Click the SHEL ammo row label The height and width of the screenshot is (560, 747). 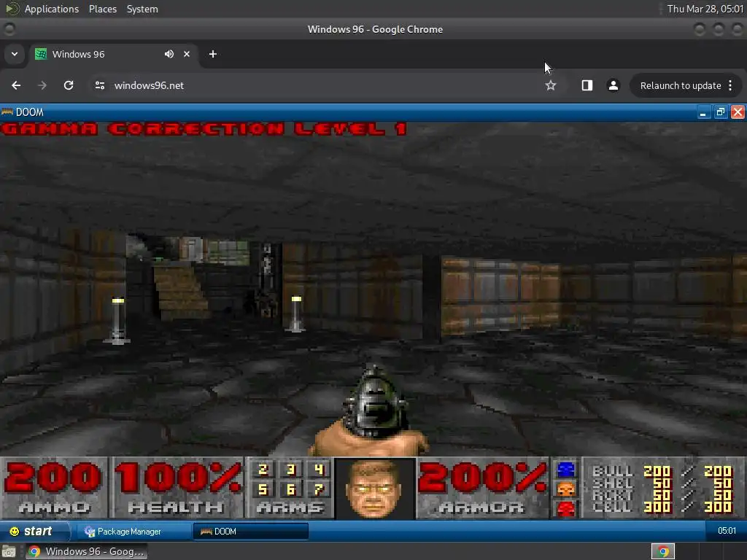coord(613,483)
